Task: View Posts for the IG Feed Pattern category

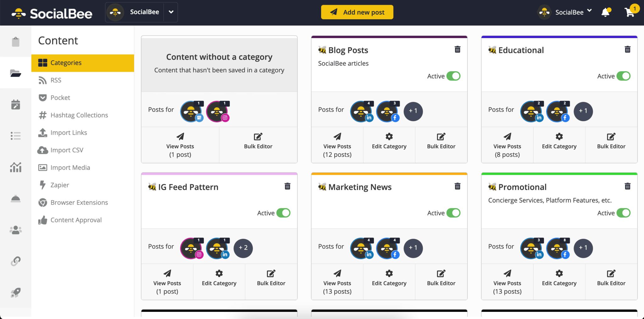Action: click(167, 282)
